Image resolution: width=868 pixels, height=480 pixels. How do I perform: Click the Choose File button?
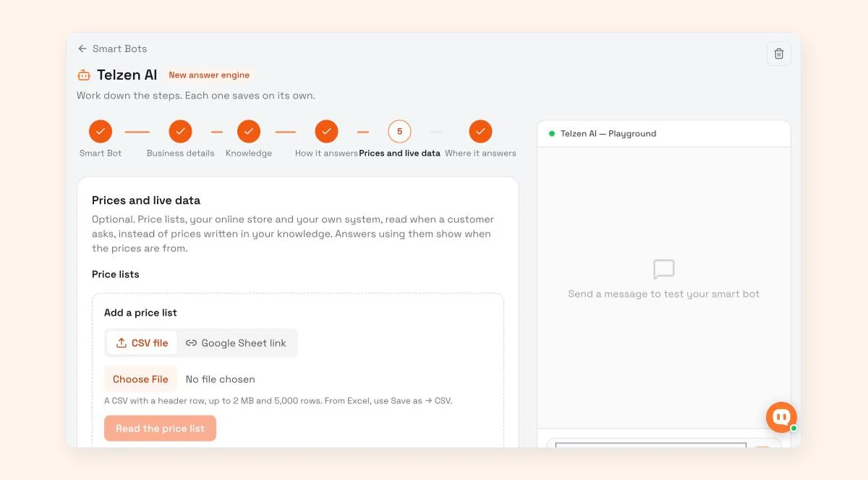pos(140,379)
